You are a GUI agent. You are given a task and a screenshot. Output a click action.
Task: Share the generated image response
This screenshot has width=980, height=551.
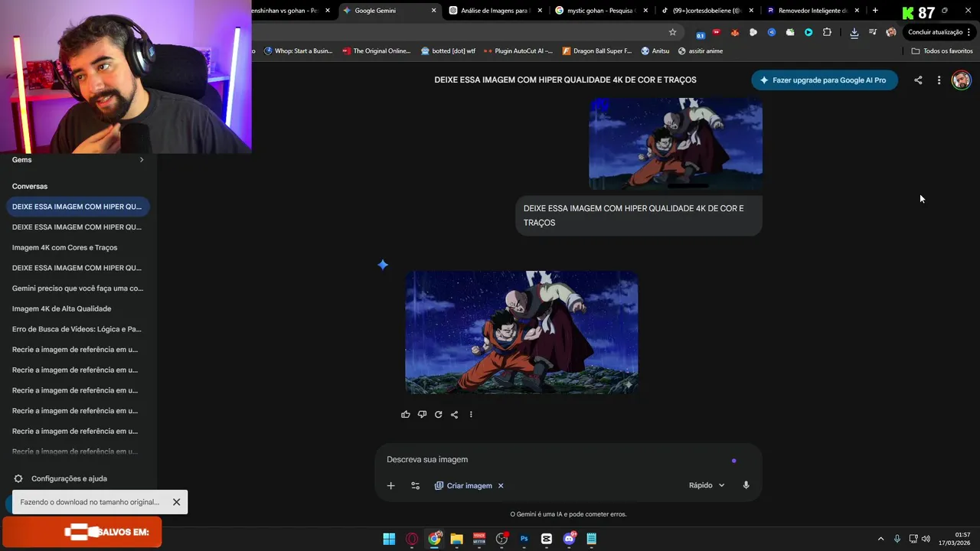[x=454, y=414]
